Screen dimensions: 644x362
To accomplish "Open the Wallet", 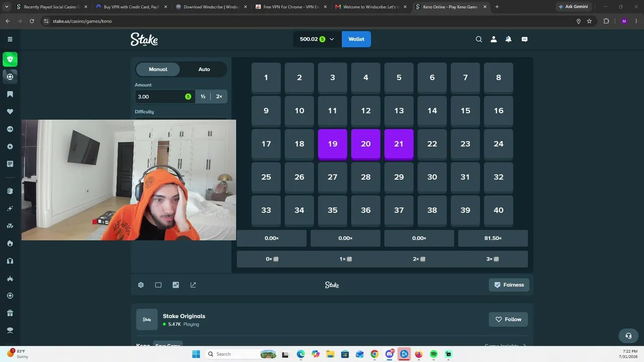I will pos(356,39).
